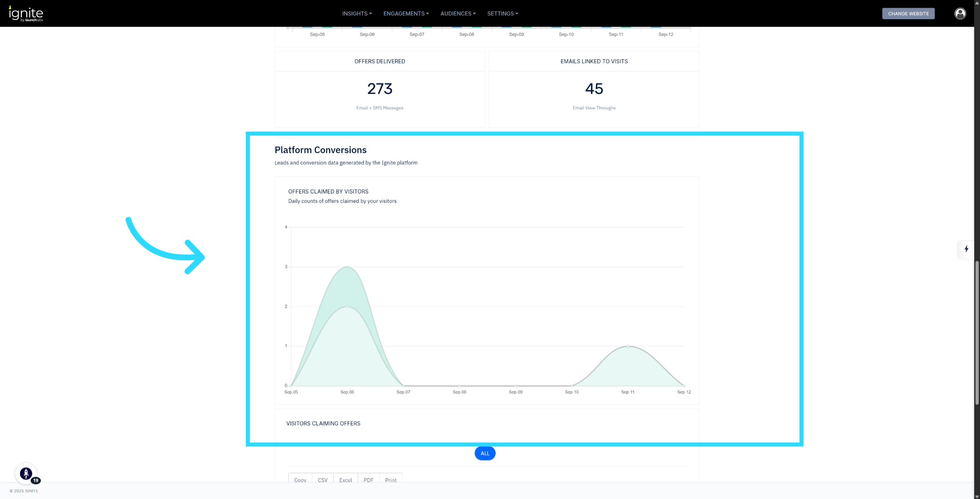Click the Offers Delivered 273 number
The width and height of the screenshot is (980, 499).
tap(379, 89)
